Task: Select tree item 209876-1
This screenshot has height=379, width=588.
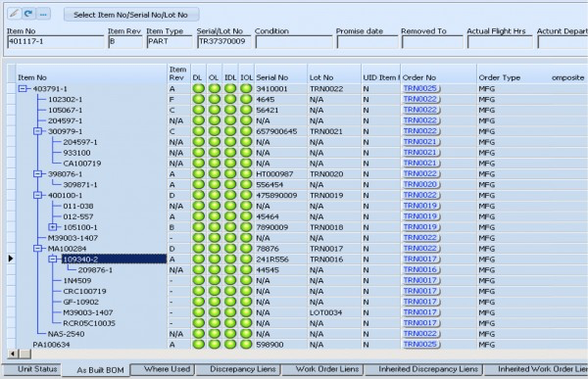Action: point(95,270)
